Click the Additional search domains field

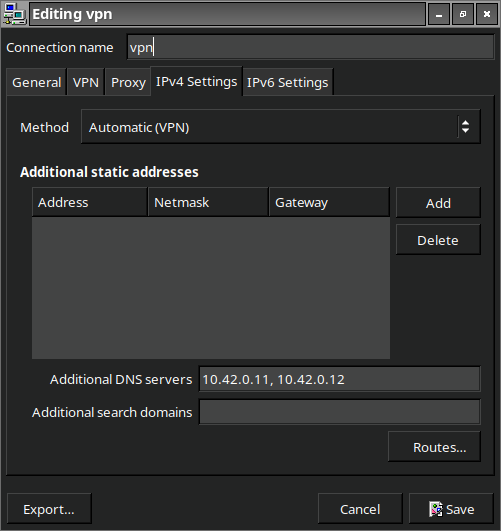pos(340,412)
